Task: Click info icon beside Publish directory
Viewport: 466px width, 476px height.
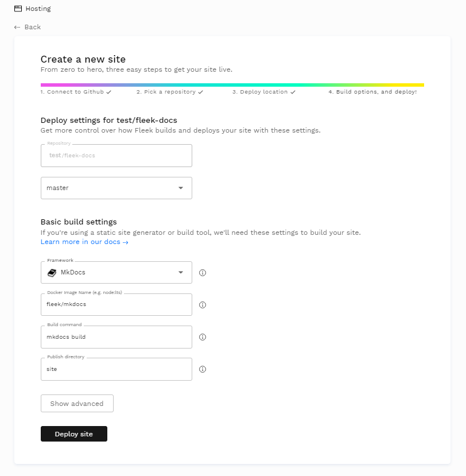Action: [202, 369]
